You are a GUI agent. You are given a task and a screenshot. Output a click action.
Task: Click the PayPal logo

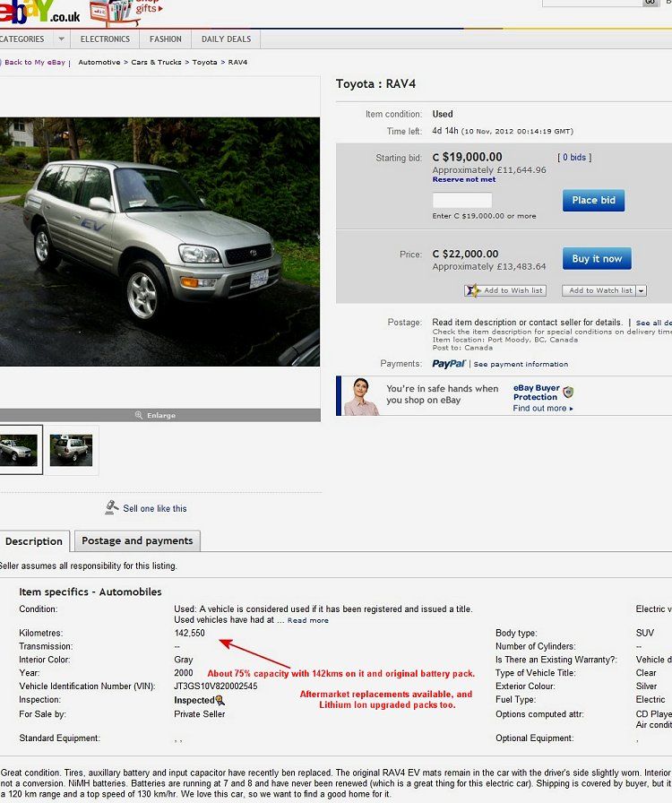(x=448, y=364)
